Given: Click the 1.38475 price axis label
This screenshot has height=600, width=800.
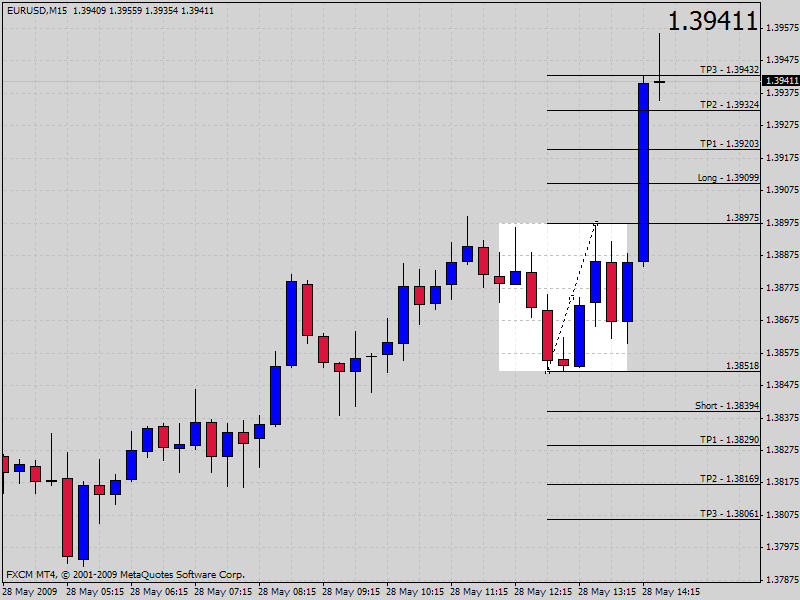Looking at the screenshot, I should 782,385.
